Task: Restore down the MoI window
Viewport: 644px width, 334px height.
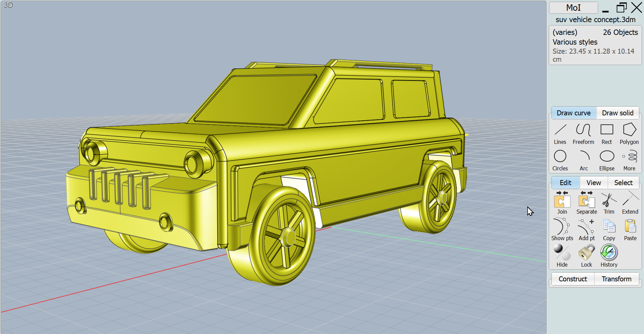Action: (x=622, y=8)
